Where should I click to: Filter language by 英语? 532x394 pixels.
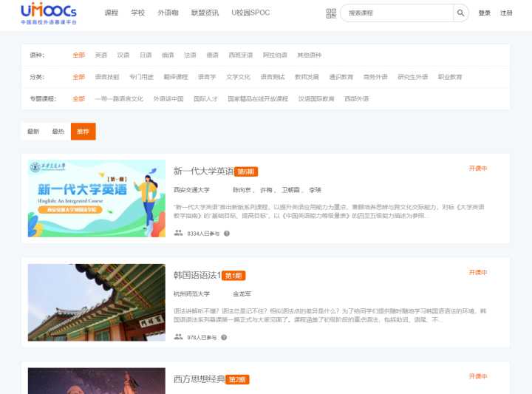(x=100, y=55)
